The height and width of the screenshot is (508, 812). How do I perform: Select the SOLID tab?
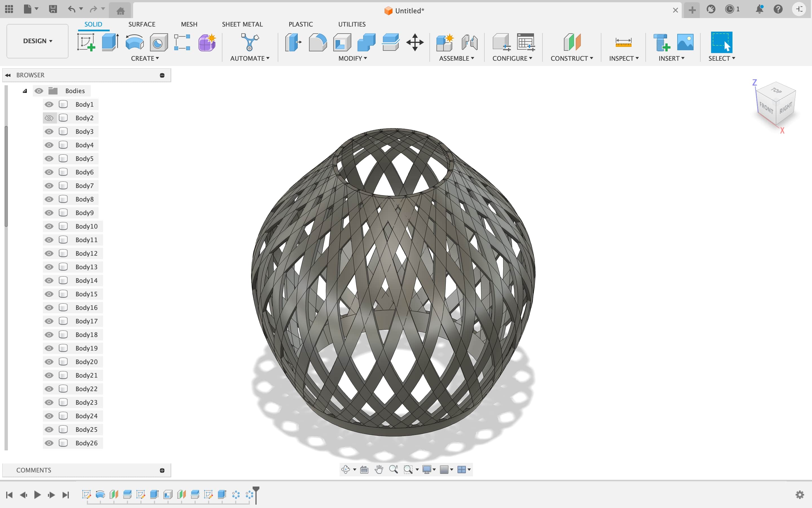(x=93, y=24)
